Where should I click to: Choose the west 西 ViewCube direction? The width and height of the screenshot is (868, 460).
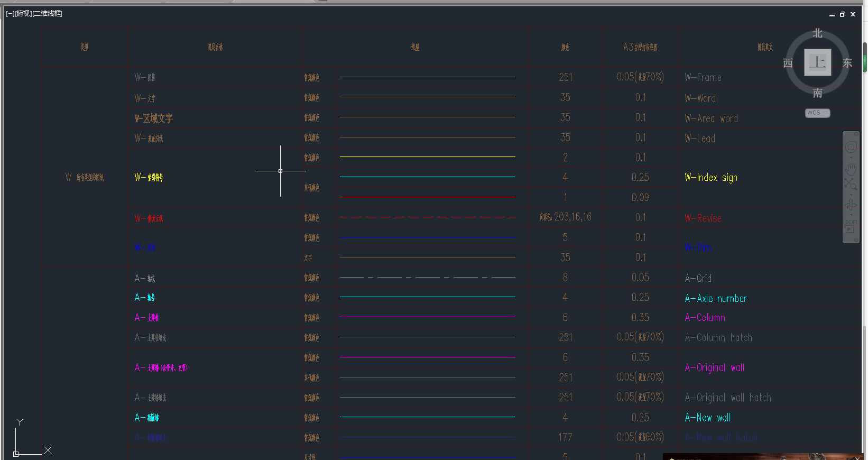[x=788, y=63]
